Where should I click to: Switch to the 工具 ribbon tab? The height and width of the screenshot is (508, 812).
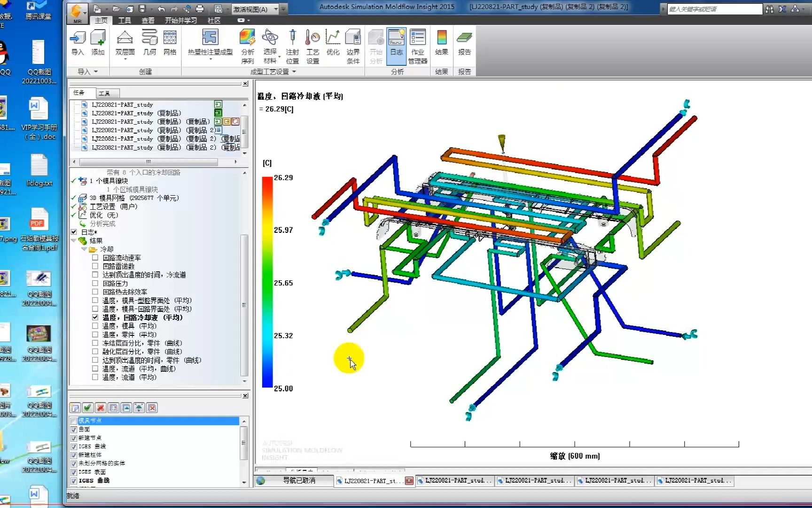(x=125, y=20)
